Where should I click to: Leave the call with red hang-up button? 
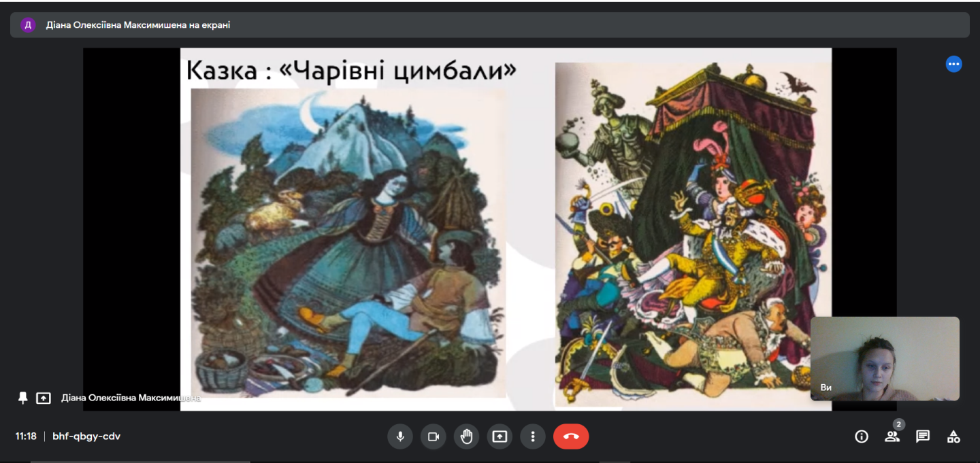tap(571, 436)
